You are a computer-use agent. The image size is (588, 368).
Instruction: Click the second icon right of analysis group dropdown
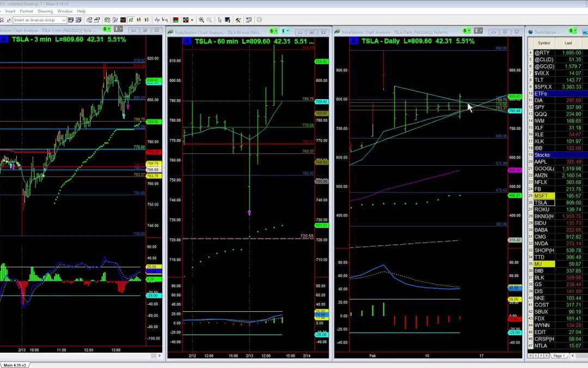tap(78, 20)
